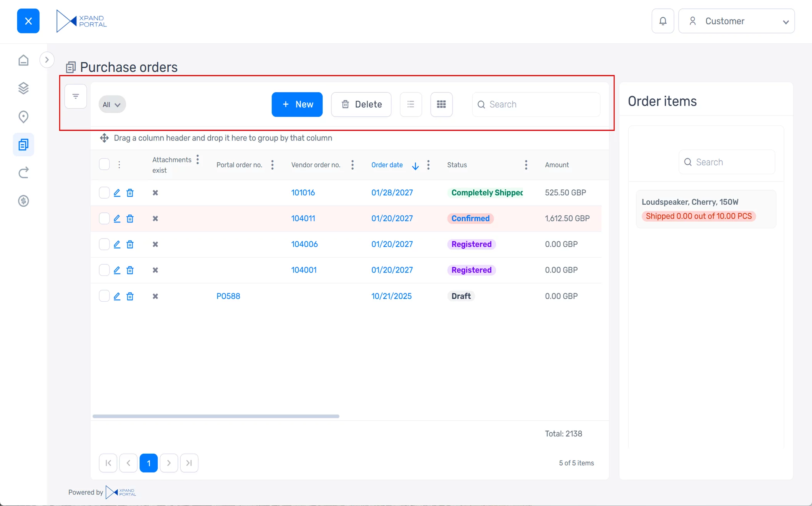Edit order 104011 with pencil icon
Image resolution: width=812 pixels, height=506 pixels.
(117, 219)
